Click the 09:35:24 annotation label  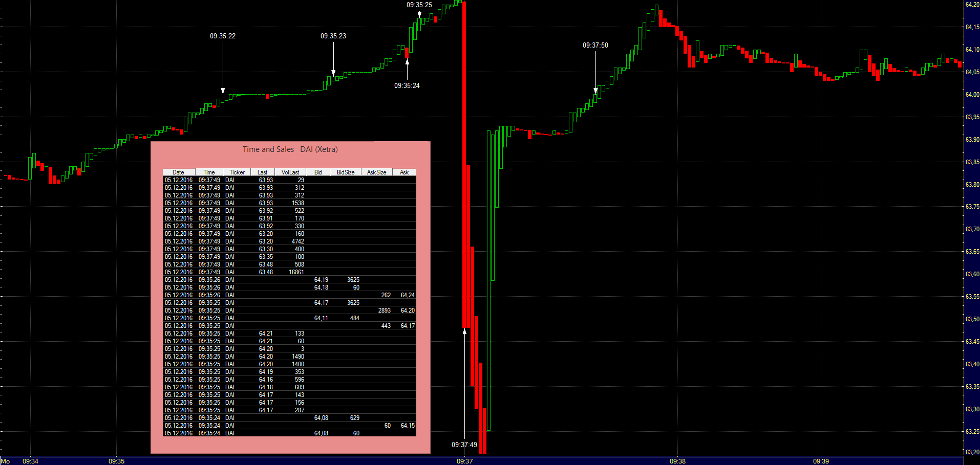[x=407, y=86]
